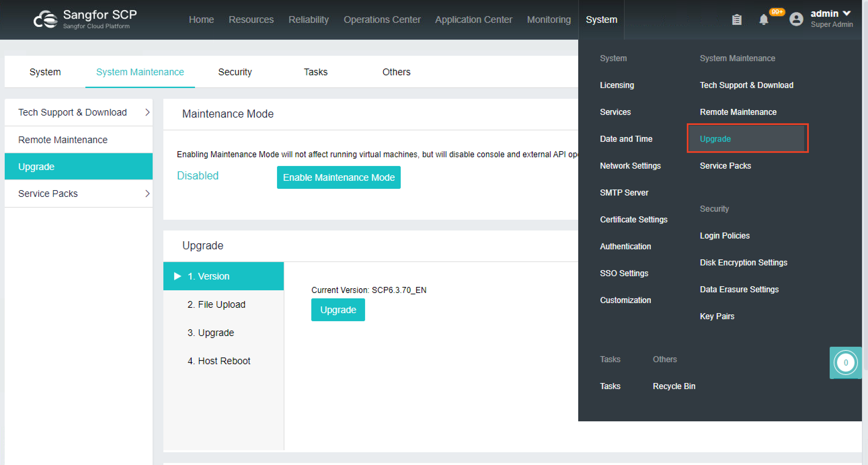
Task: Open Tasks entry in dropdown menu
Action: [610, 386]
